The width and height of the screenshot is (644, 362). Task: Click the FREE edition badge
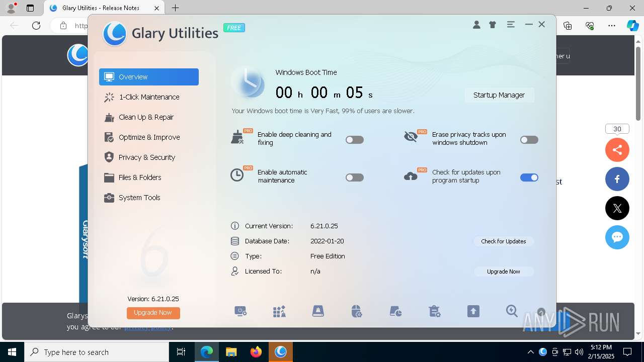click(234, 28)
